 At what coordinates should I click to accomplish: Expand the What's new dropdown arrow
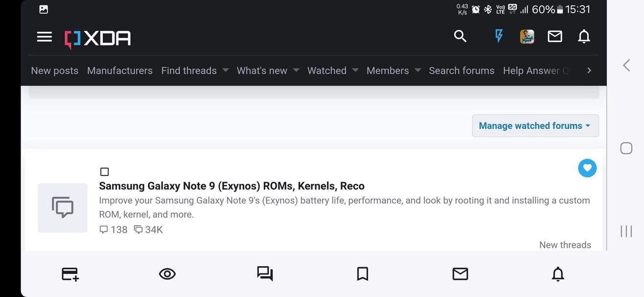pyautogui.click(x=296, y=70)
